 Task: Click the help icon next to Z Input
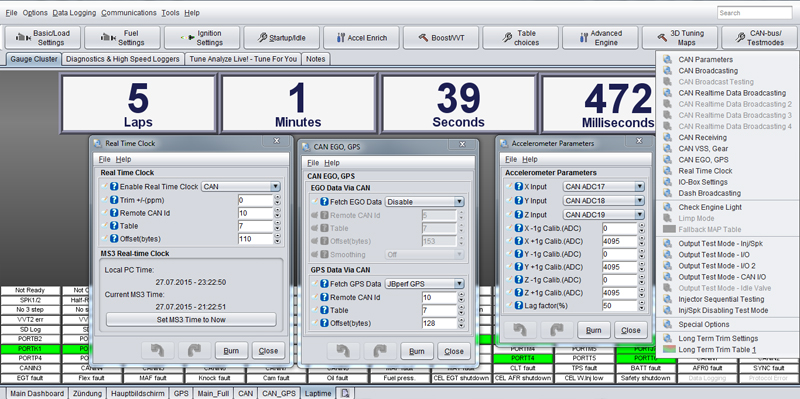[519, 214]
